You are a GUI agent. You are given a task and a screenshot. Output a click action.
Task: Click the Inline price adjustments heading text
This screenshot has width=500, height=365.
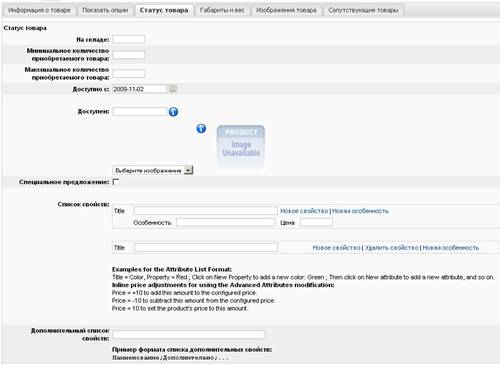tap(223, 285)
